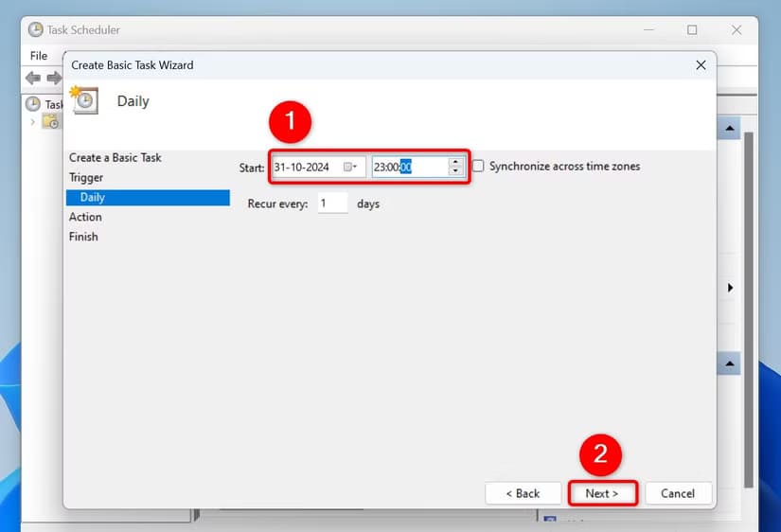Click the Task Scheduler root clock icon in tree
Screen dimensions: 781x532
point(33,104)
